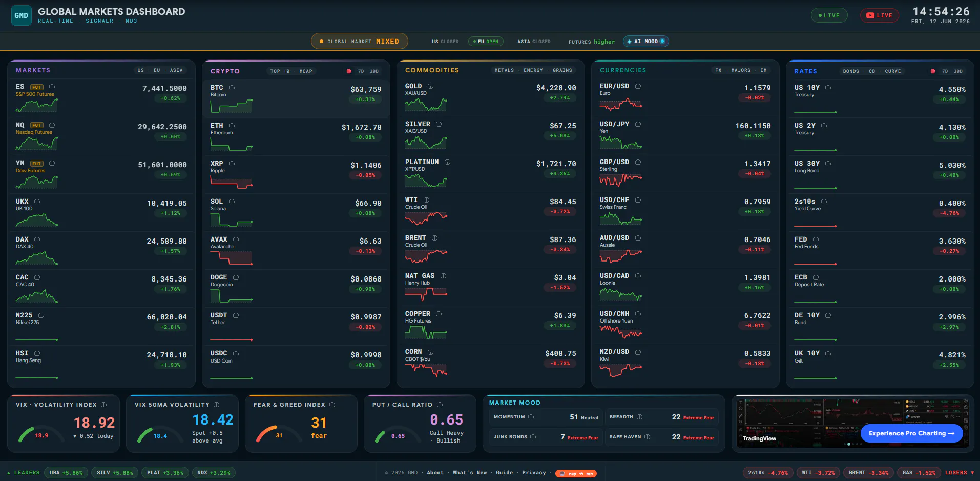Select the GRAINS tab in Commodities
980x481 pixels.
point(562,70)
